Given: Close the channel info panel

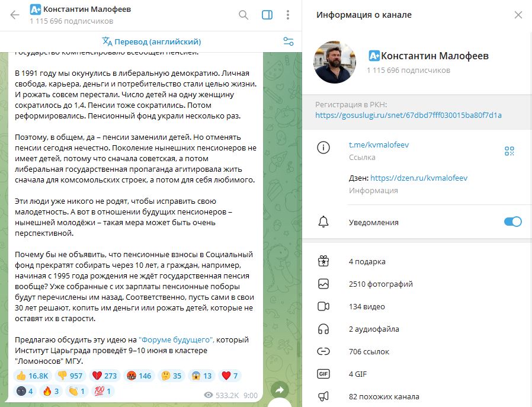Looking at the screenshot, I should [518, 15].
